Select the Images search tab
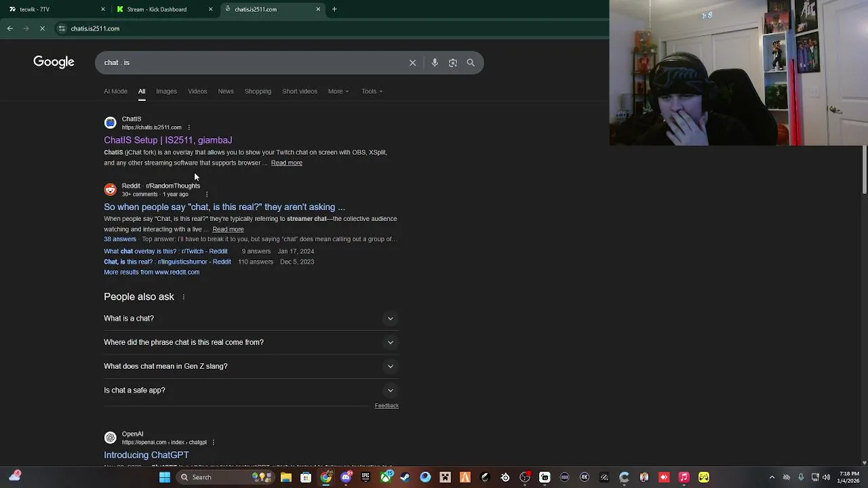This screenshot has height=488, width=868. coord(166,91)
